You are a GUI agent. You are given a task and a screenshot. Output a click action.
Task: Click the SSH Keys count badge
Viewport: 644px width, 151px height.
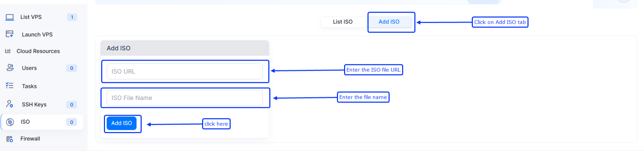72,105
